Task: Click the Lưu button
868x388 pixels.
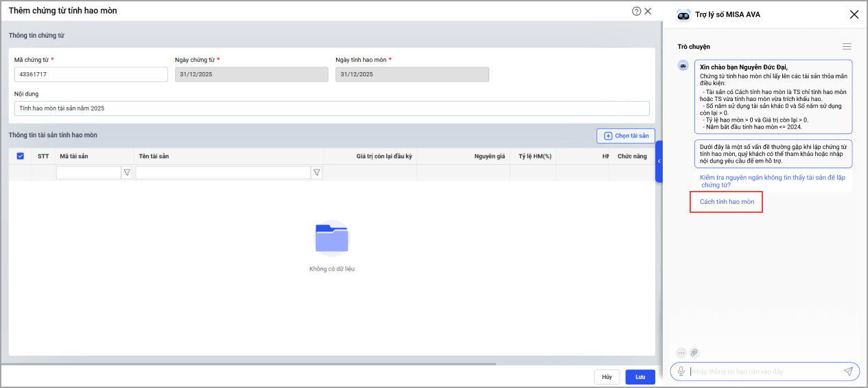Action: tap(640, 377)
